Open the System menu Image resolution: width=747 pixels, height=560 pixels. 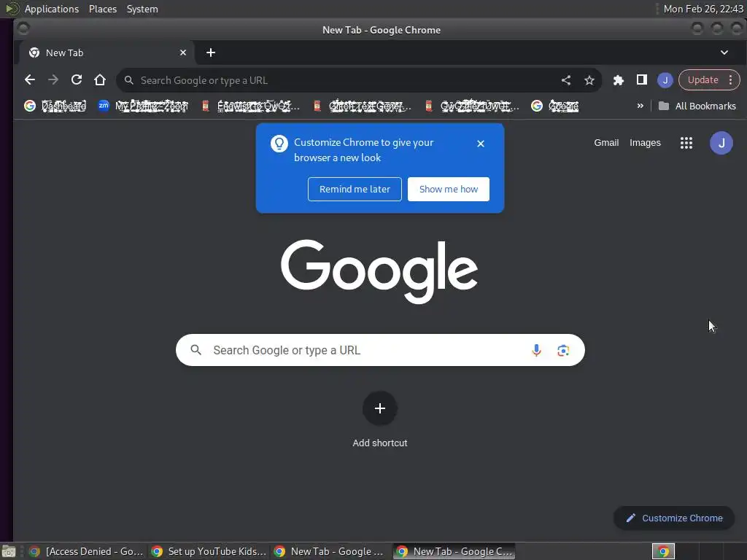click(142, 9)
